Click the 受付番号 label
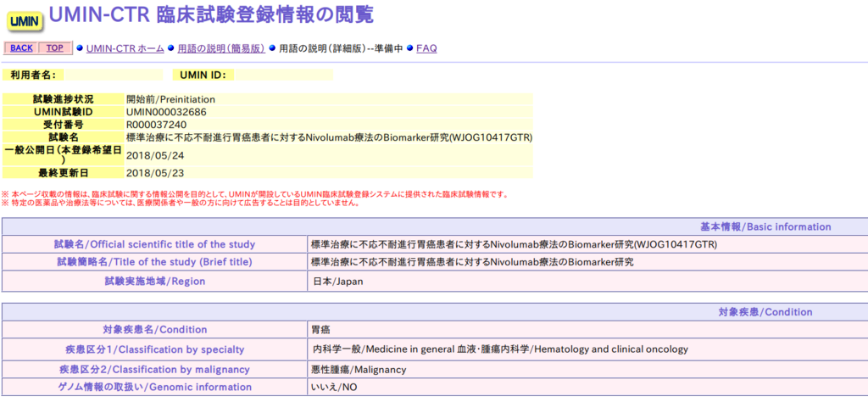The height and width of the screenshot is (402, 868). [x=63, y=124]
